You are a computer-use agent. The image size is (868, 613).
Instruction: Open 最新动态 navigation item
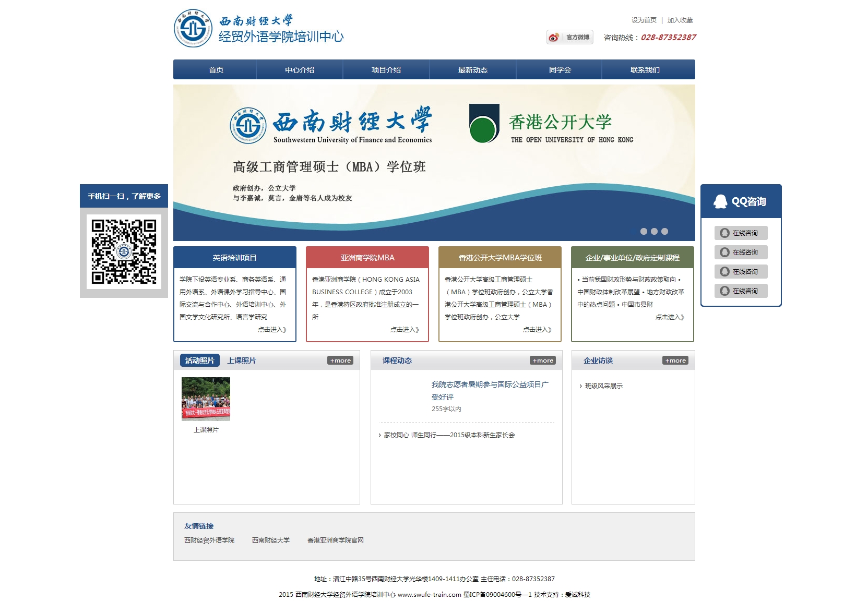(473, 70)
